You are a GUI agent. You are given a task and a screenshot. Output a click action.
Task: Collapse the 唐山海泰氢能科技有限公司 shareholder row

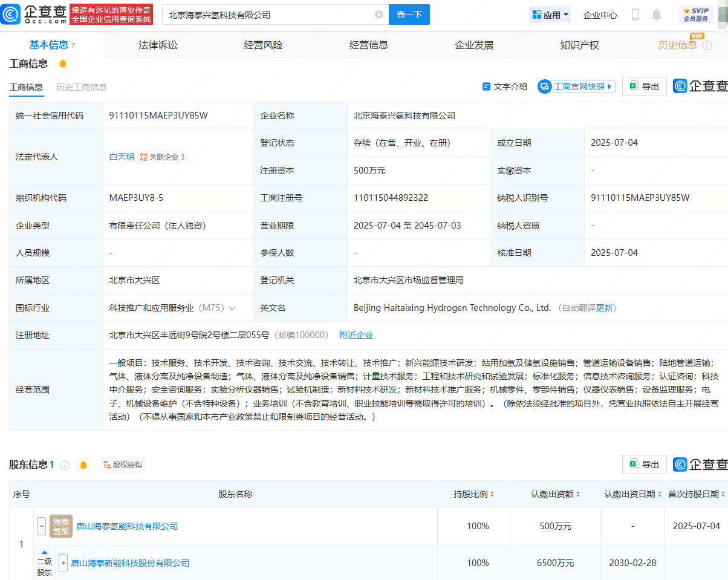pos(41,526)
